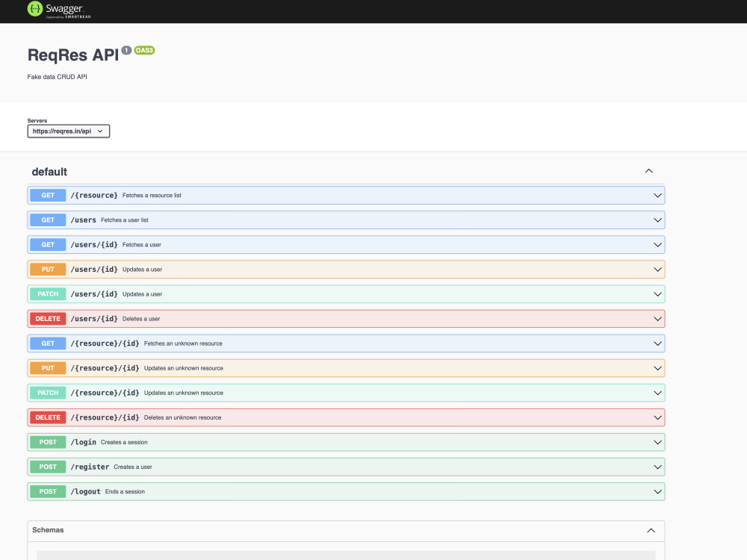Screen dimensions: 747x560
Task: Open the /{resource} path of the resource list
Action: [94, 195]
